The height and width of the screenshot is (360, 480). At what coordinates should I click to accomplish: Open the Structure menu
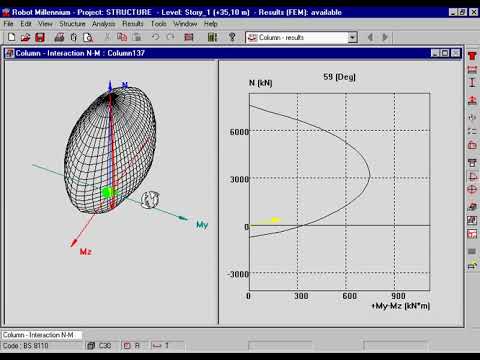pyautogui.click(x=72, y=24)
